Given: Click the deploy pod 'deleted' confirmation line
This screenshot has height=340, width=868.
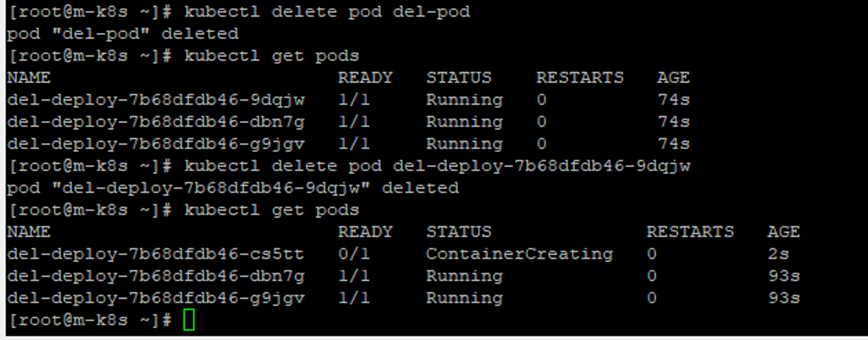Looking at the screenshot, I should pos(233,188).
